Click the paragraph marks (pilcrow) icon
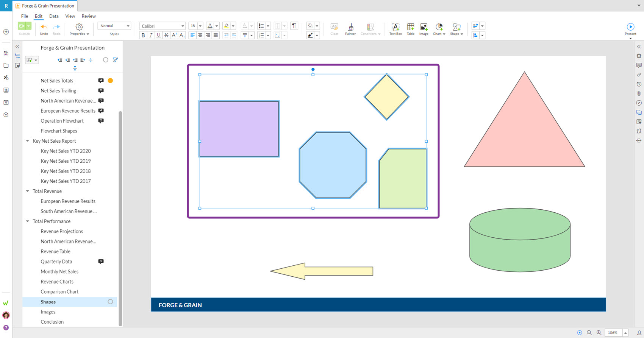Screen dimensions: 644x338 pos(294,26)
